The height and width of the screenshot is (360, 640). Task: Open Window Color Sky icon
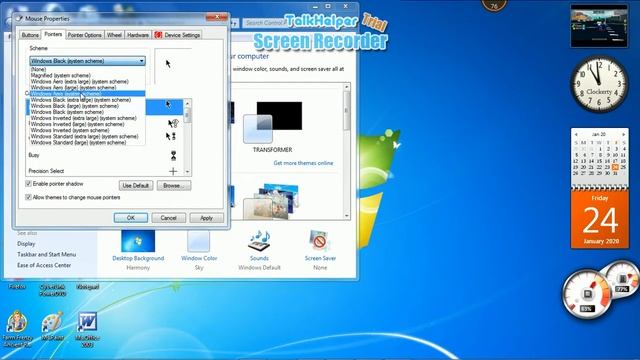click(x=199, y=241)
